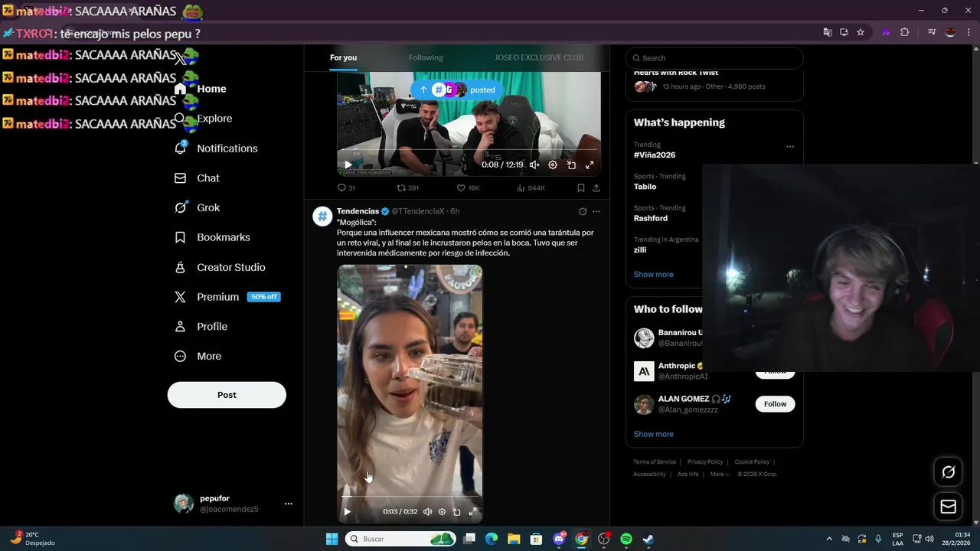Toggle picture-in-picture on the 0:32 video
Viewport: 980px width, 551px height.
point(456,511)
